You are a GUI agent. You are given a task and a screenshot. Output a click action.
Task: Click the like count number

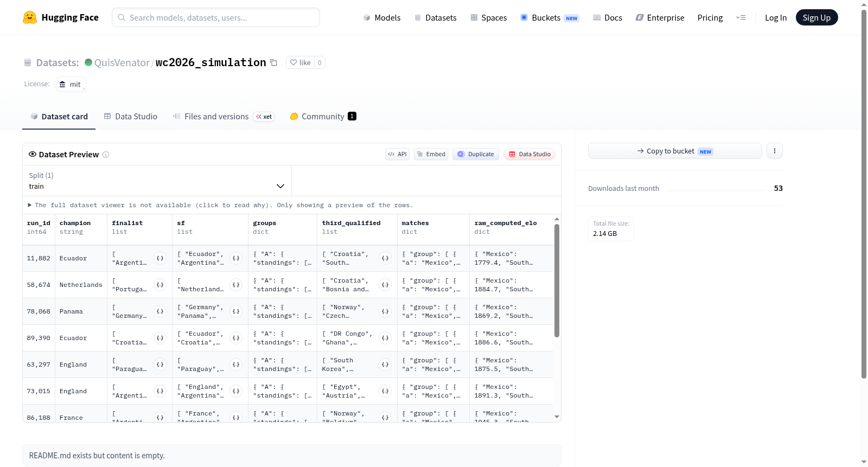(x=320, y=63)
